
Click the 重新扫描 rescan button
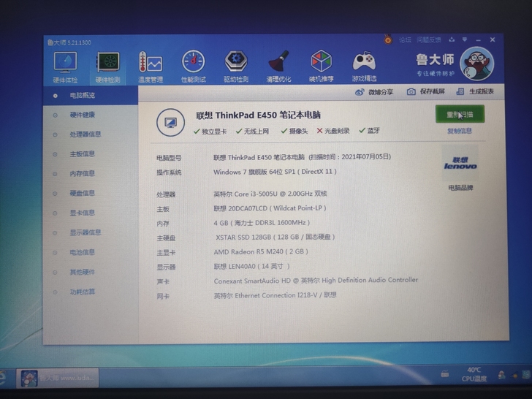460,114
